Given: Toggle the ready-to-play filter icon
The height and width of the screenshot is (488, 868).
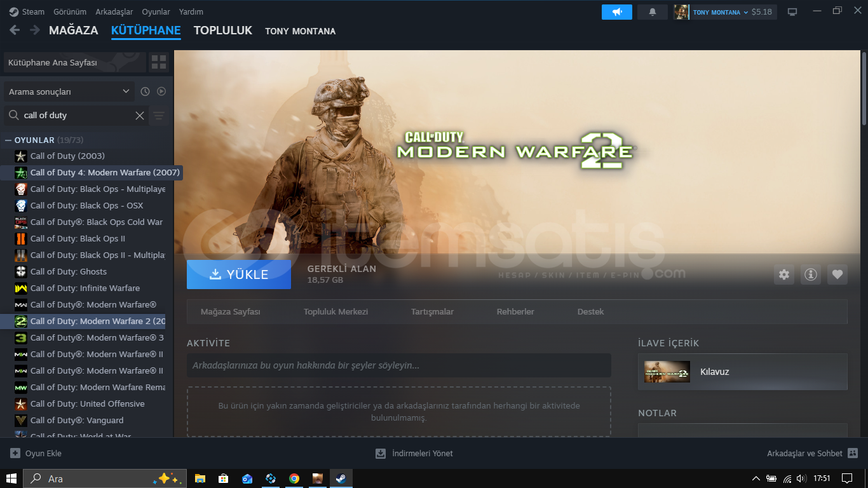Looking at the screenshot, I should click(161, 91).
